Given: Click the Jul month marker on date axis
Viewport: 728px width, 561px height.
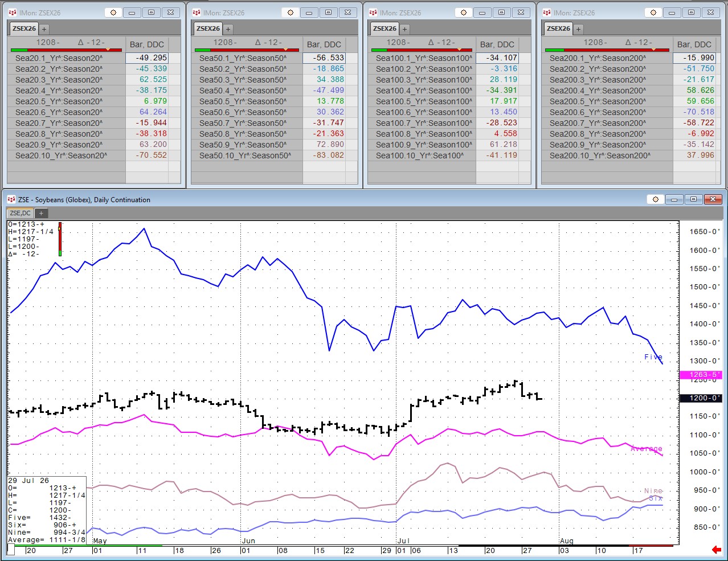Looking at the screenshot, I should coord(403,541).
